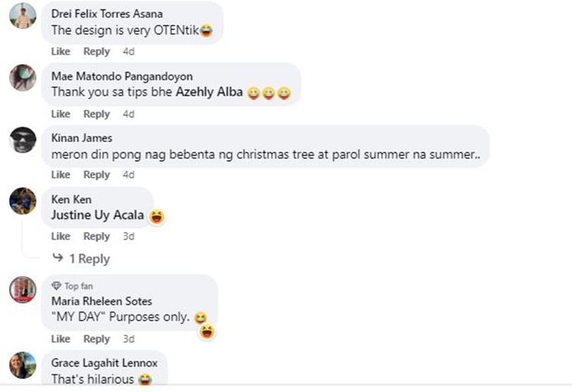Click the 4d timestamp on Drei's comment
This screenshot has height=392, width=572.
tap(129, 51)
